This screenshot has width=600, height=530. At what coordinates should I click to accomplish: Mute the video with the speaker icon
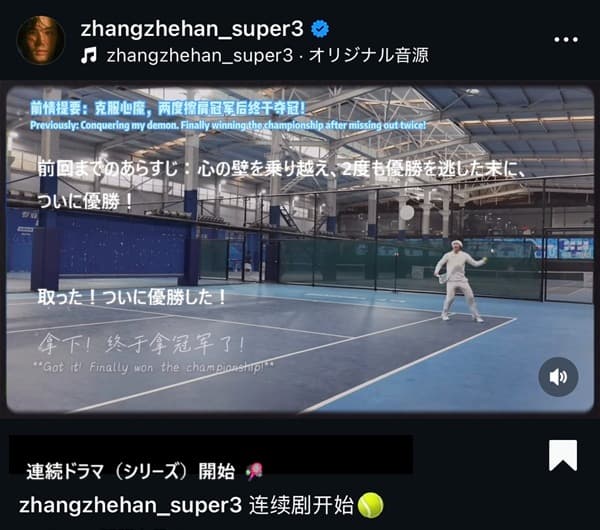(x=558, y=377)
